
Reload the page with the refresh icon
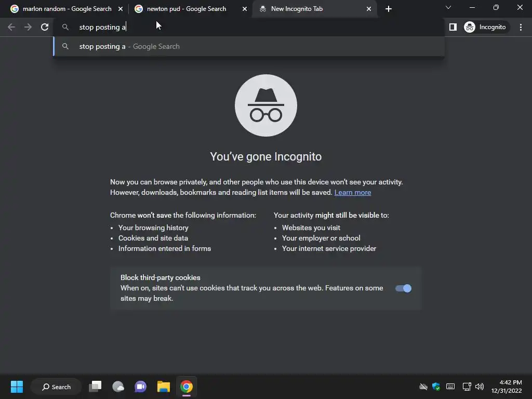(x=45, y=27)
